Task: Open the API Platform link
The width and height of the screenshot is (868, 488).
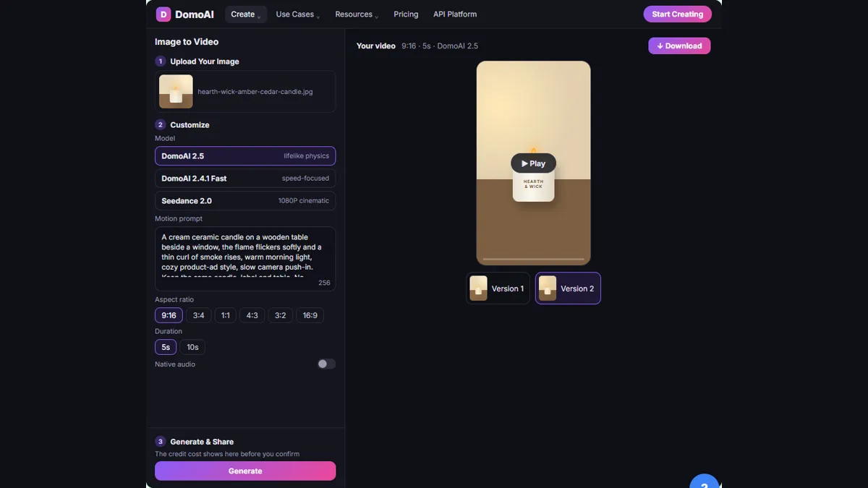Action: [455, 14]
